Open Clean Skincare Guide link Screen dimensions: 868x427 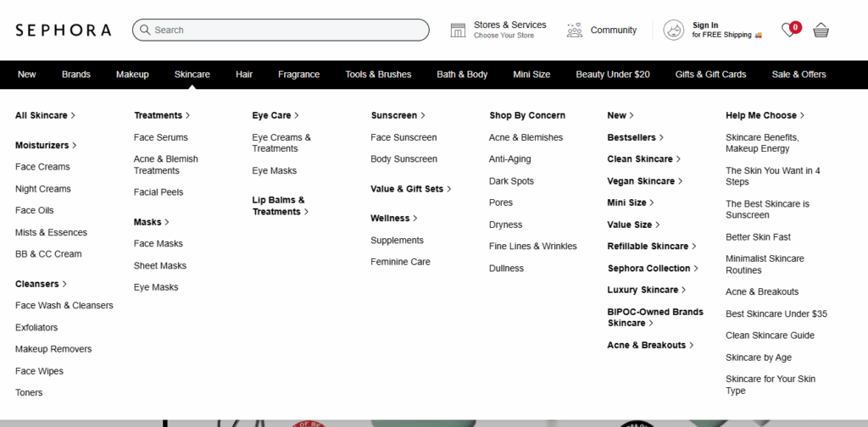tap(770, 335)
